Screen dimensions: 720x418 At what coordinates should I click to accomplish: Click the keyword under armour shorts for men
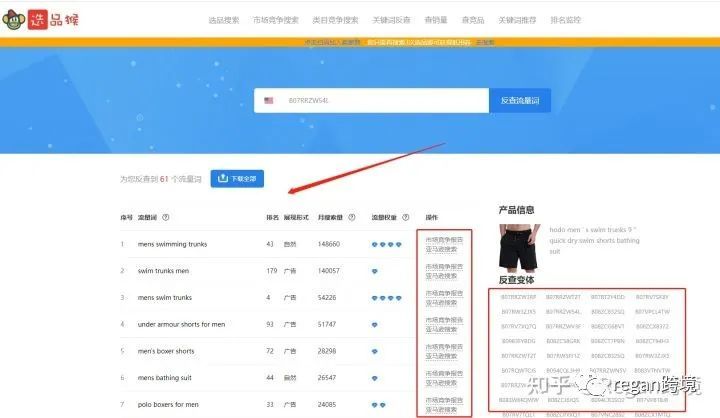pyautogui.click(x=181, y=324)
